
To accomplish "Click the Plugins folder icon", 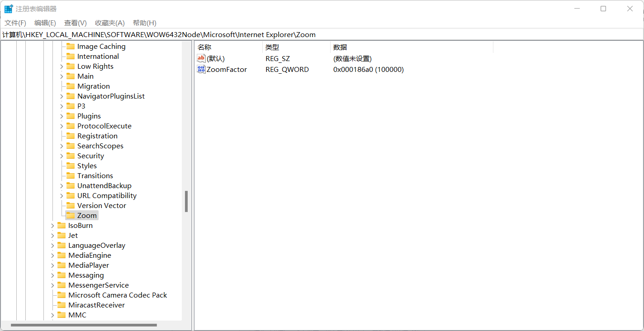I will pyautogui.click(x=71, y=116).
